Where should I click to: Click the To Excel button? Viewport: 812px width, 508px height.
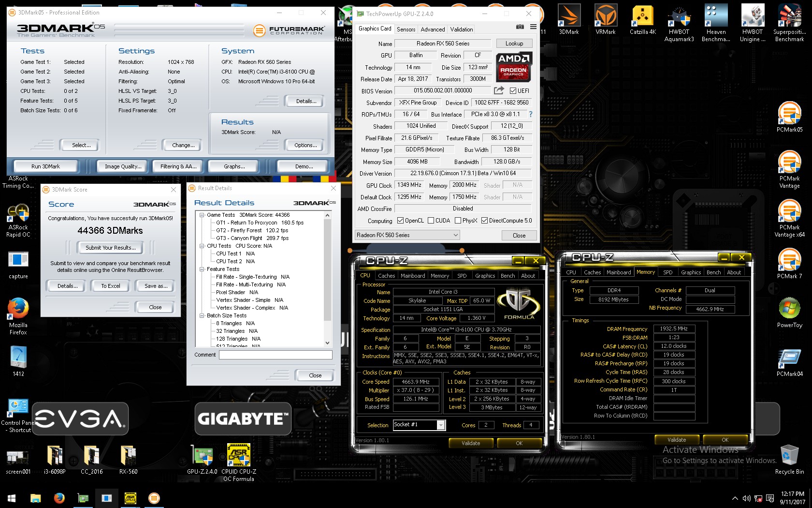111,286
